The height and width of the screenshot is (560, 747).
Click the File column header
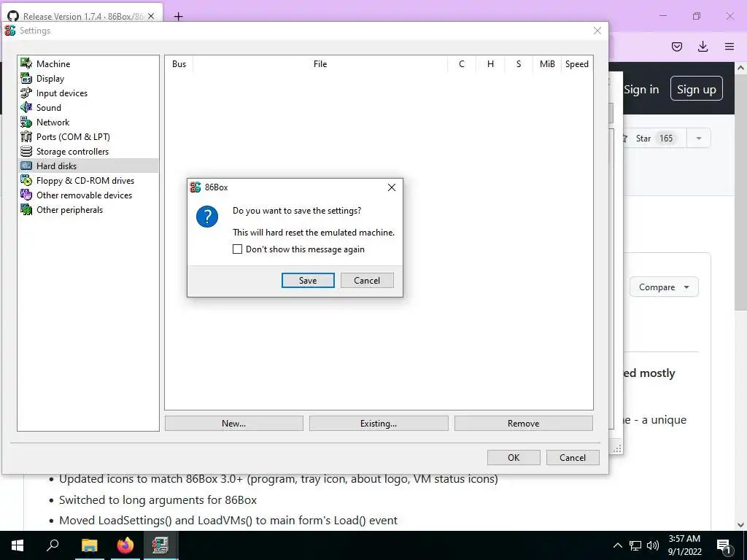click(320, 64)
